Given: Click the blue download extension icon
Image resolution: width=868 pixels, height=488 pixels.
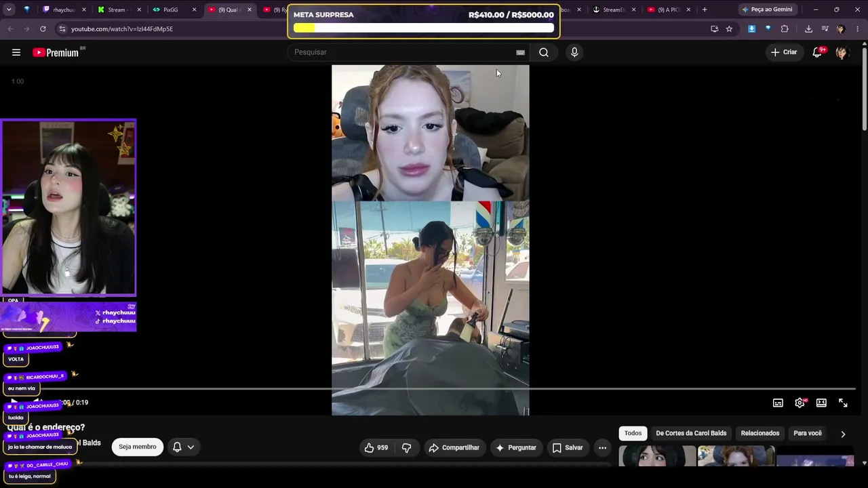Looking at the screenshot, I should [x=751, y=29].
